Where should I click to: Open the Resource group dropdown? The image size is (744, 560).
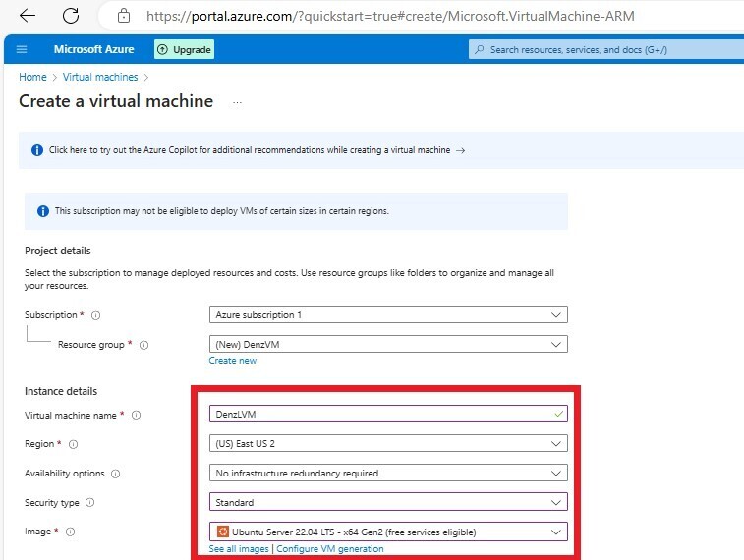[388, 344]
